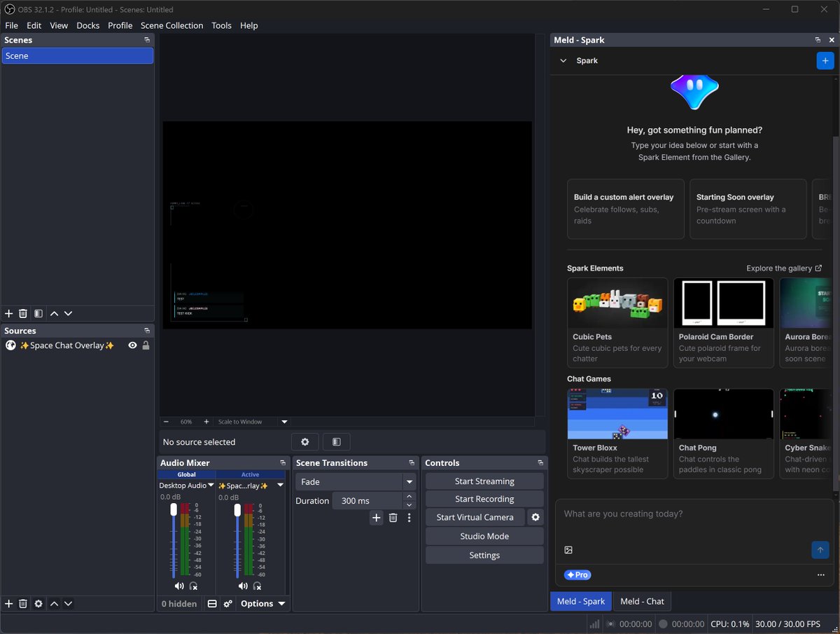
Task: Click blue plus button in Meld Spark header
Action: (825, 61)
